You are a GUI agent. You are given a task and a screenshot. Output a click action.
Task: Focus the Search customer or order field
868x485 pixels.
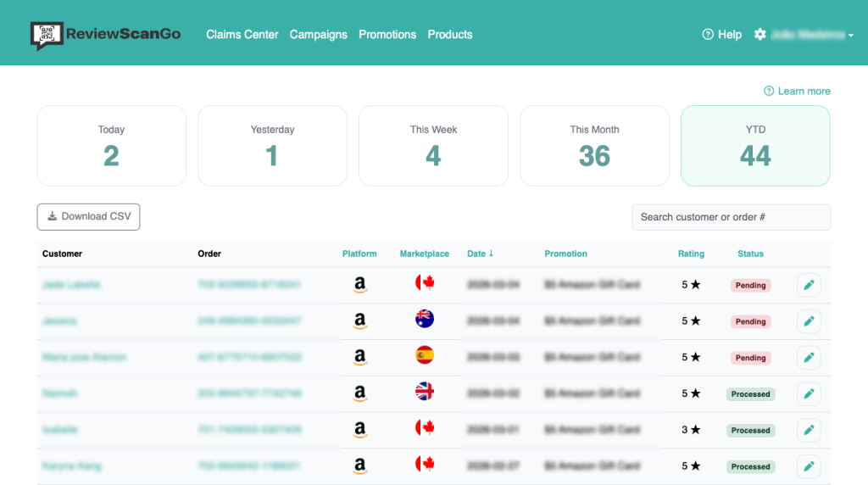point(731,217)
